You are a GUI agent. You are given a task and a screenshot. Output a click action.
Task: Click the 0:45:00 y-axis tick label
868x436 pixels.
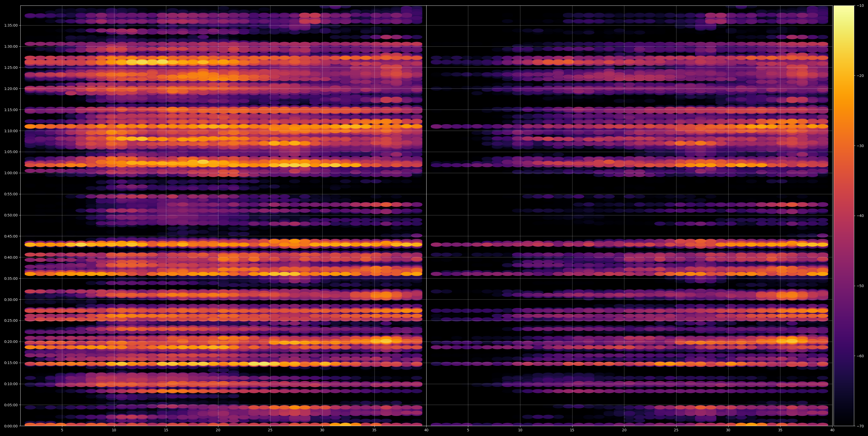pos(11,236)
